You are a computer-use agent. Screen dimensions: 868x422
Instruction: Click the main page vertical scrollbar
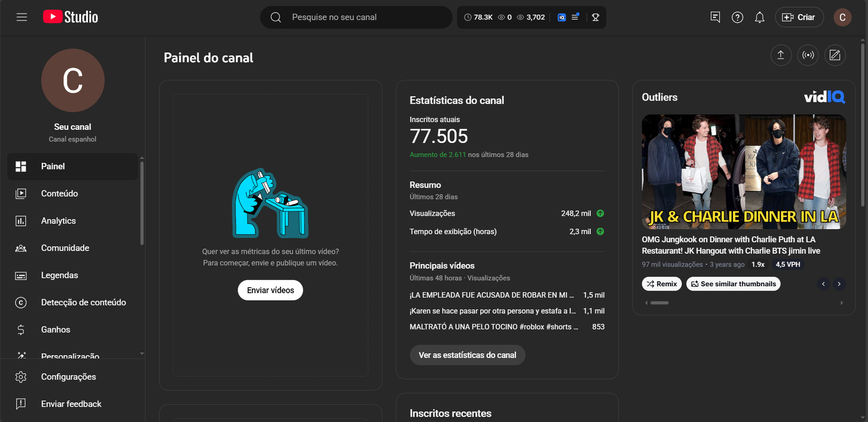[863, 124]
